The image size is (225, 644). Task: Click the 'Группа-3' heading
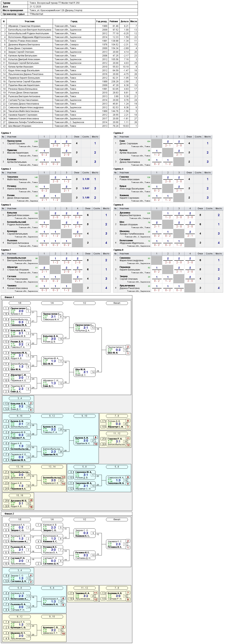(x=6, y=169)
